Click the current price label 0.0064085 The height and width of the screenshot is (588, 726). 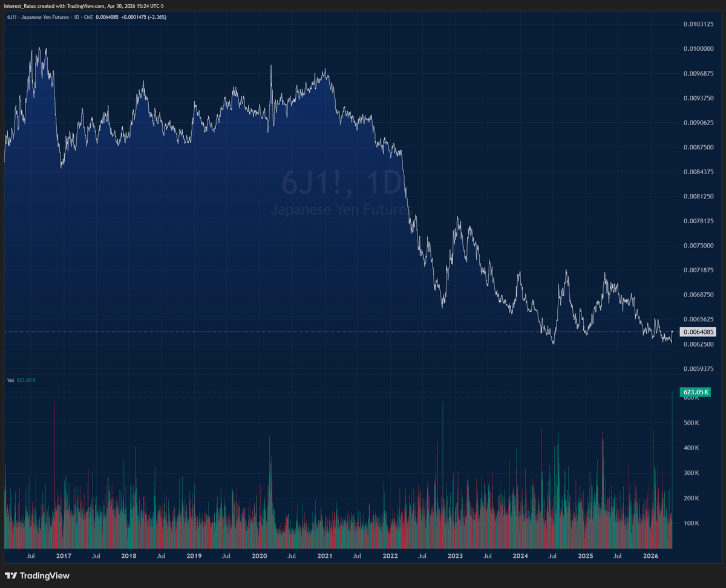699,332
